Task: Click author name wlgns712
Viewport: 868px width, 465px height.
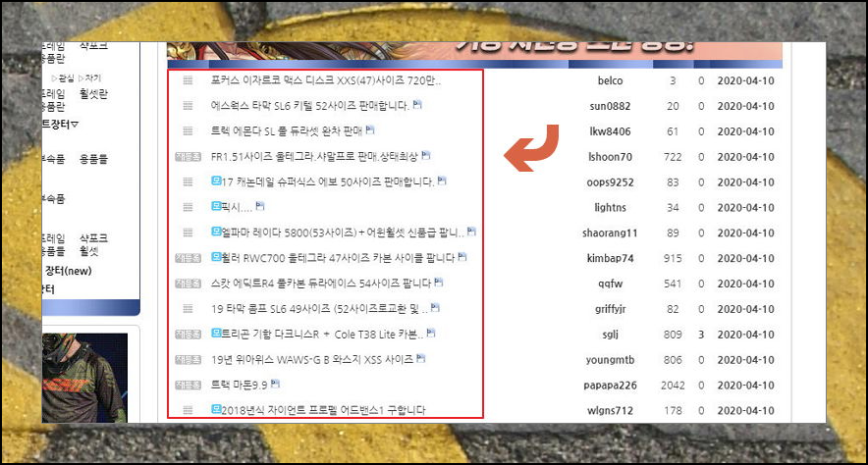Action: tap(610, 411)
